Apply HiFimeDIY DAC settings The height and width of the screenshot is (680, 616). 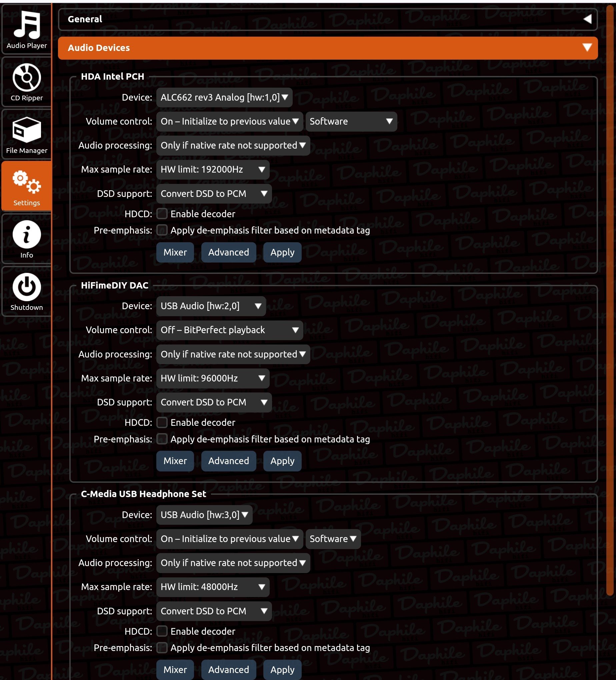[282, 461]
